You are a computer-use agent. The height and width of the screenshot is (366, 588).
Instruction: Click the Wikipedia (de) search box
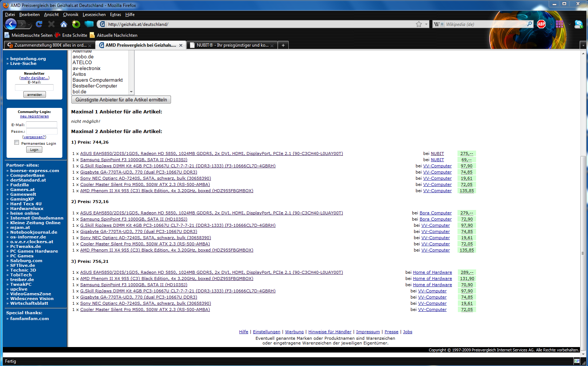click(485, 24)
